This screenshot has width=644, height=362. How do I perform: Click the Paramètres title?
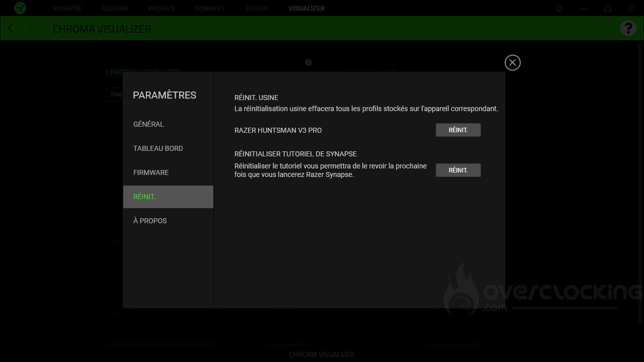click(165, 95)
